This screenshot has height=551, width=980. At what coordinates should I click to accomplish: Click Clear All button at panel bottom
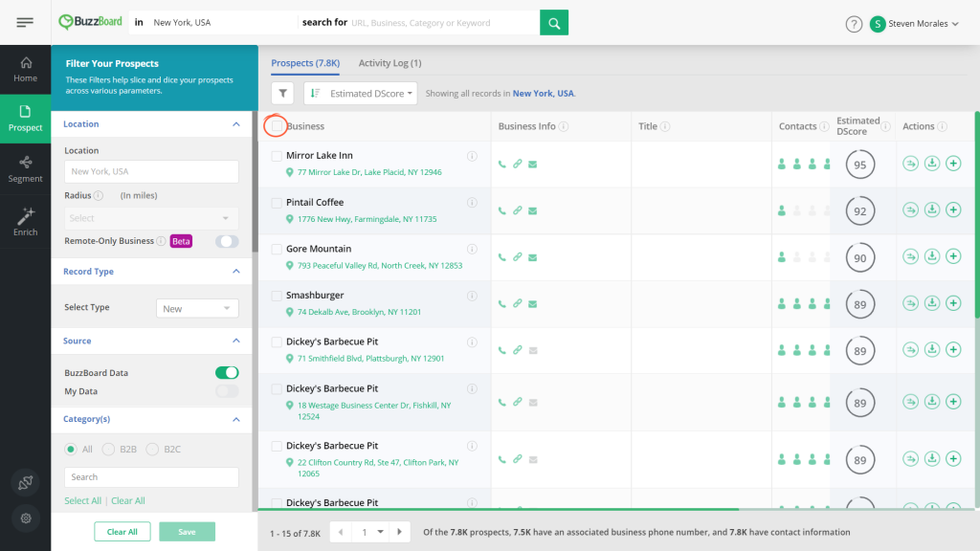coord(122,532)
